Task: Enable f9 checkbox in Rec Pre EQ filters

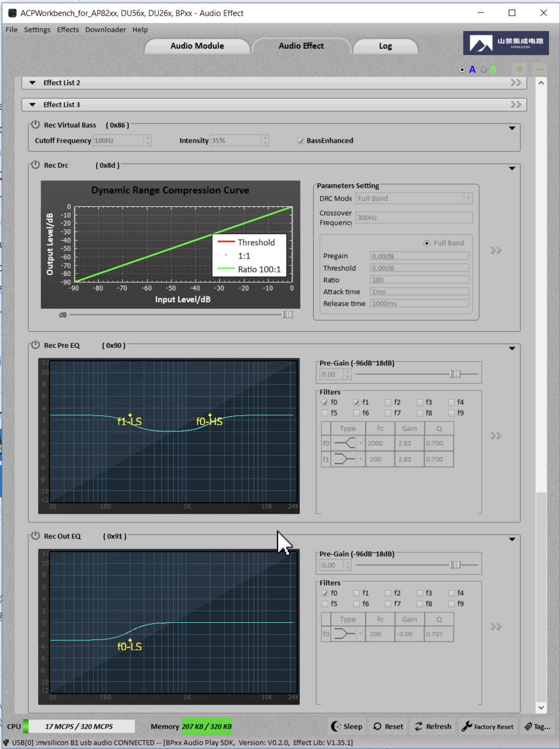Action: 451,413
